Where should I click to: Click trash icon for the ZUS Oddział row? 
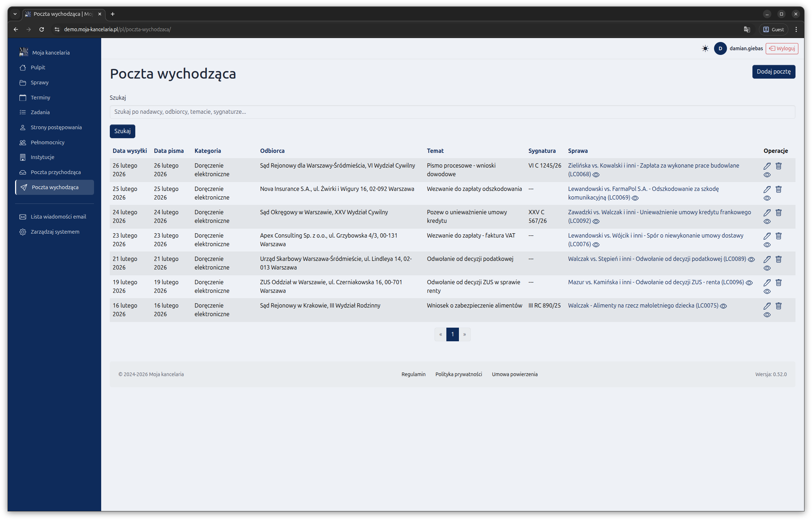(778, 282)
